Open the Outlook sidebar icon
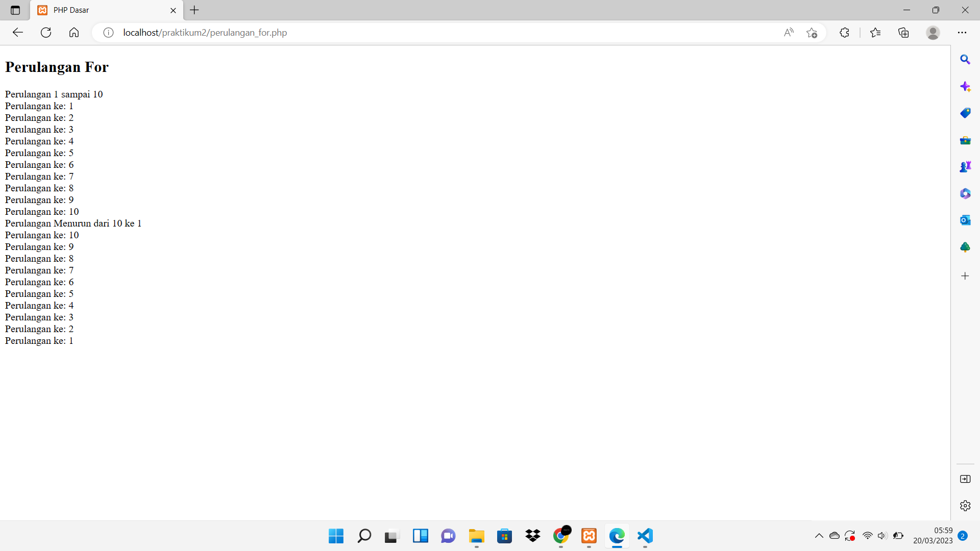980x551 pixels. [x=965, y=220]
